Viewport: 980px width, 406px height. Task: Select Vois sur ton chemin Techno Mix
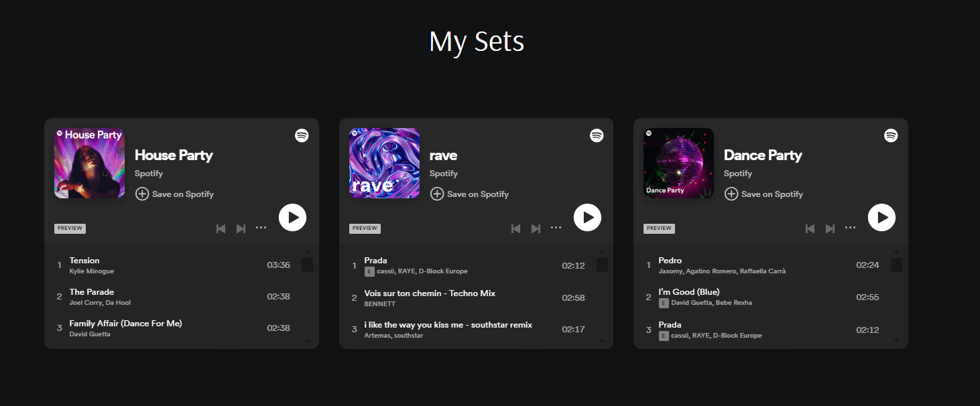[430, 293]
